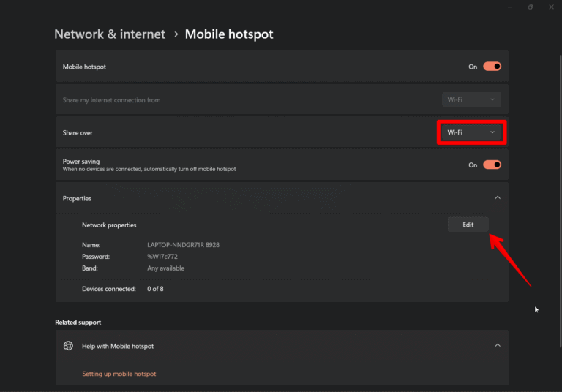Click the network name LAPTOP-NNDGR71R 8928
Image resolution: width=562 pixels, height=392 pixels.
[183, 245]
